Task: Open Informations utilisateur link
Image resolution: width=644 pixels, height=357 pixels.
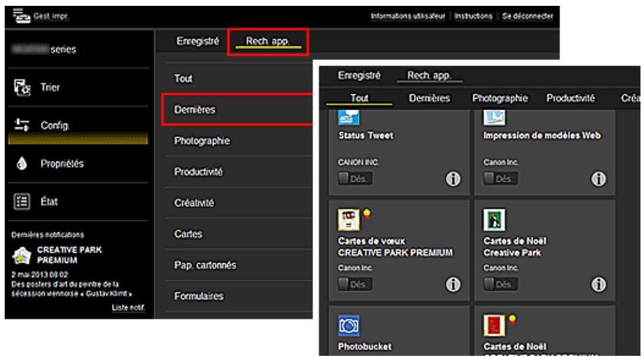Action: (x=408, y=16)
